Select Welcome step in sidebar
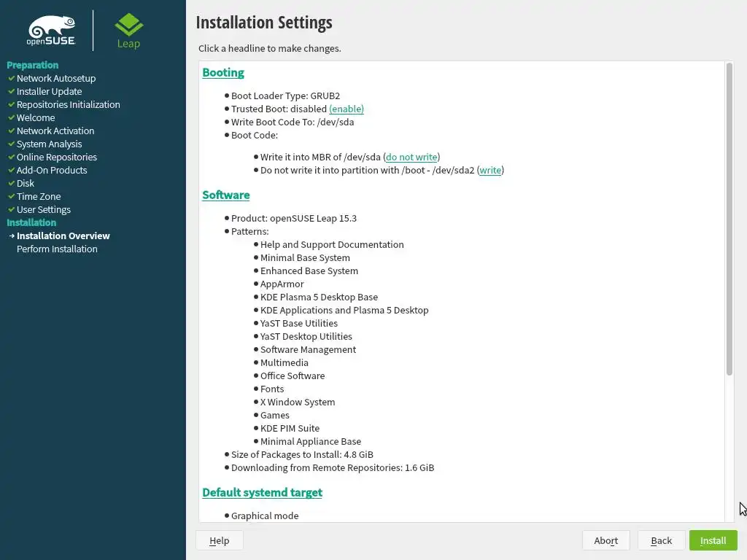The image size is (747, 560). click(x=36, y=117)
